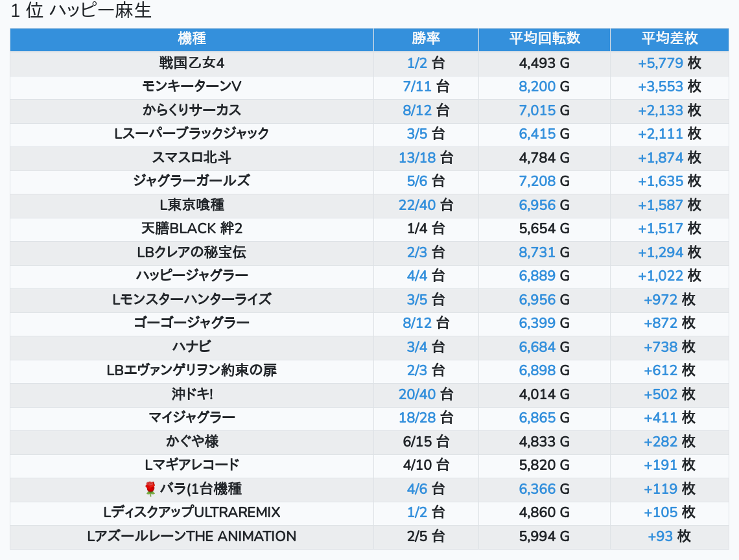Click the 13/18 台 win rate cell
This screenshot has height=560, width=739.
426,157
